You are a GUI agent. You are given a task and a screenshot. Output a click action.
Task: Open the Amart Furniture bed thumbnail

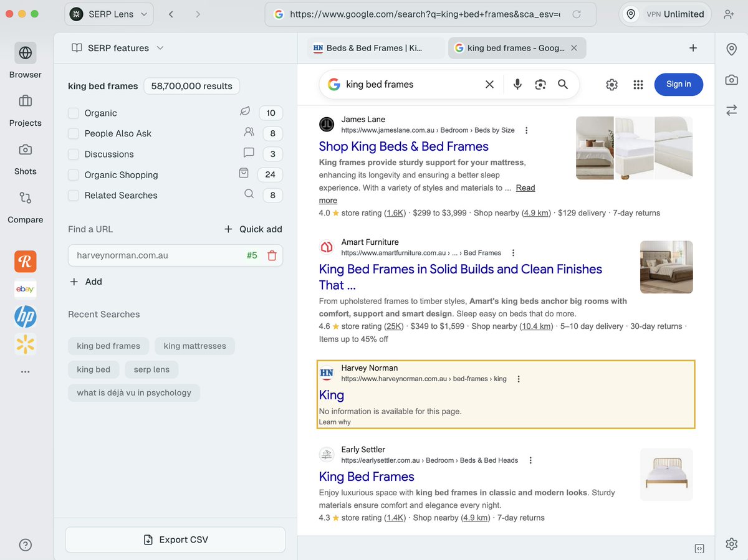(666, 267)
